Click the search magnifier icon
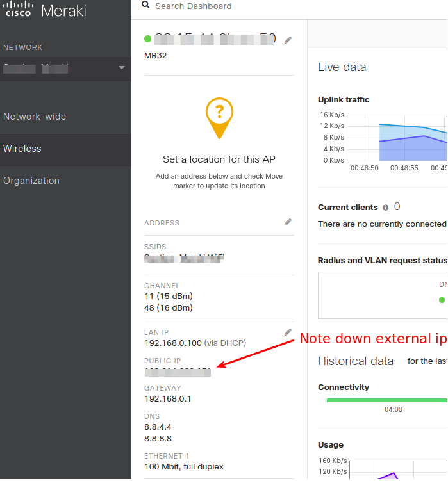 145,5
